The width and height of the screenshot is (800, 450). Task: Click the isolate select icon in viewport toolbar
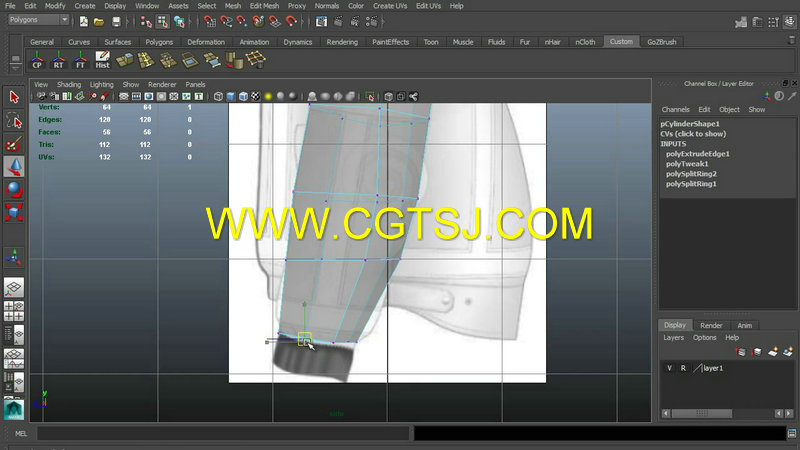[370, 96]
